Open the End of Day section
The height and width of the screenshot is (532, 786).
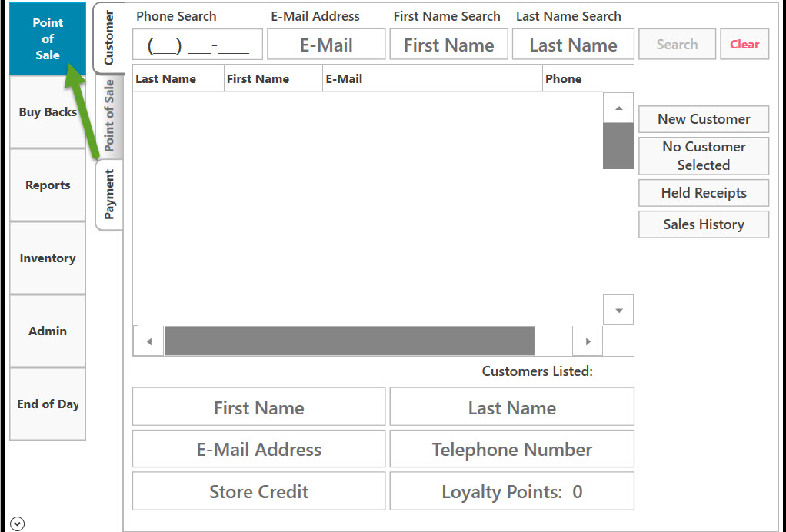click(x=48, y=404)
